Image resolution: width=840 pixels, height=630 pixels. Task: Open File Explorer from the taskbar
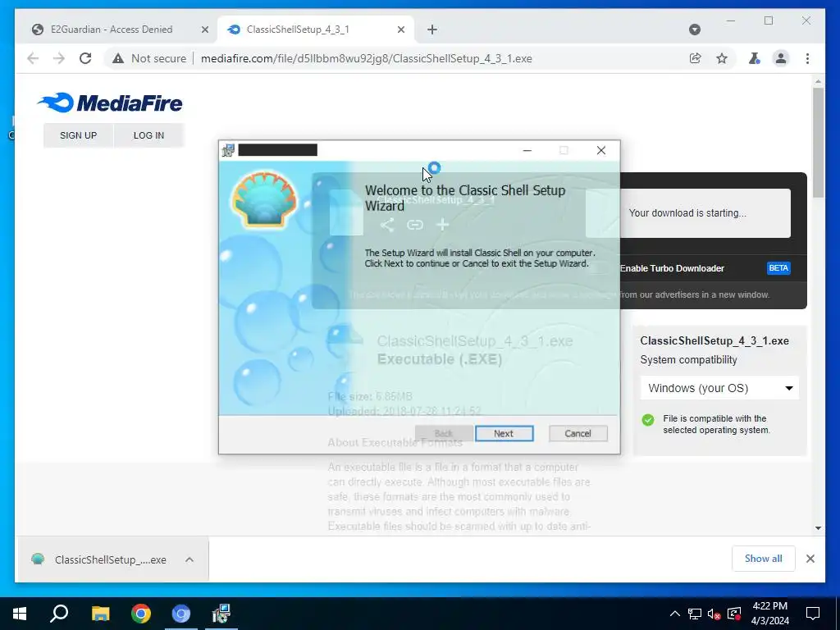[x=100, y=614]
